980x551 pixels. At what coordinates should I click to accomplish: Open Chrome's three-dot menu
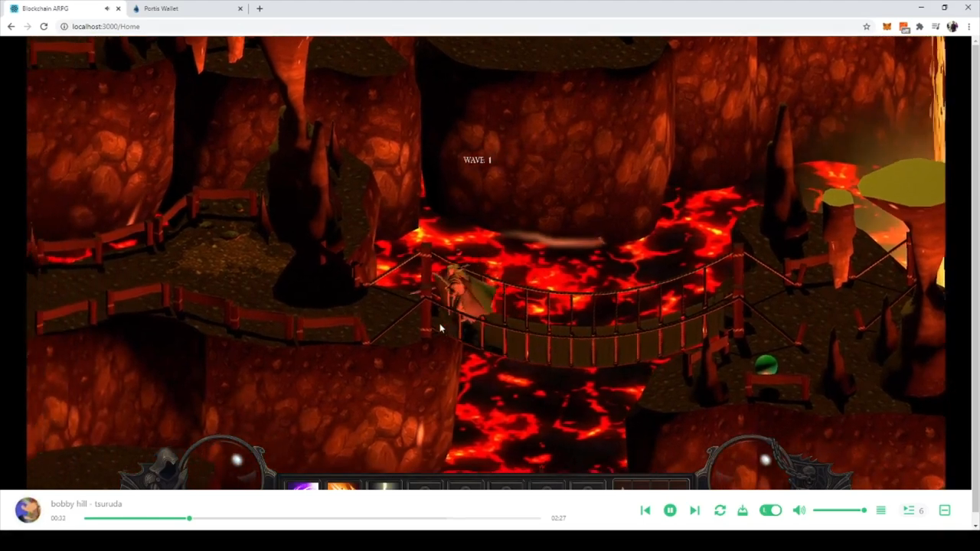tap(968, 26)
